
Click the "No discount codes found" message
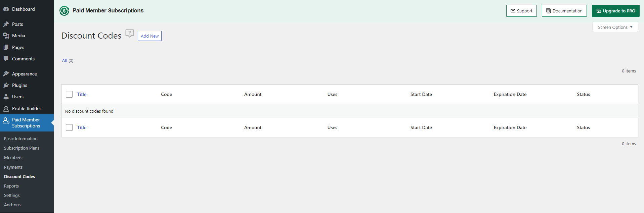click(89, 111)
